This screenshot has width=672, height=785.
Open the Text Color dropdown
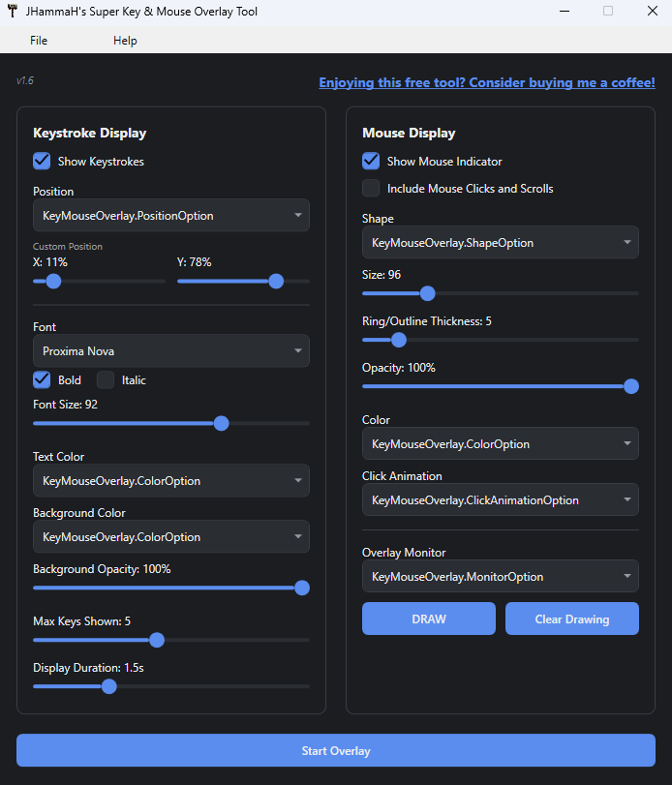click(171, 481)
